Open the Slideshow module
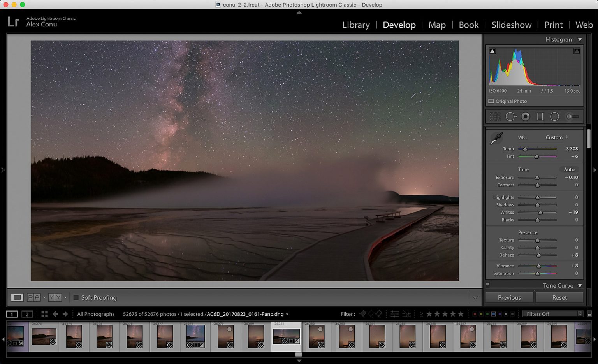The height and width of the screenshot is (364, 598). (511, 25)
